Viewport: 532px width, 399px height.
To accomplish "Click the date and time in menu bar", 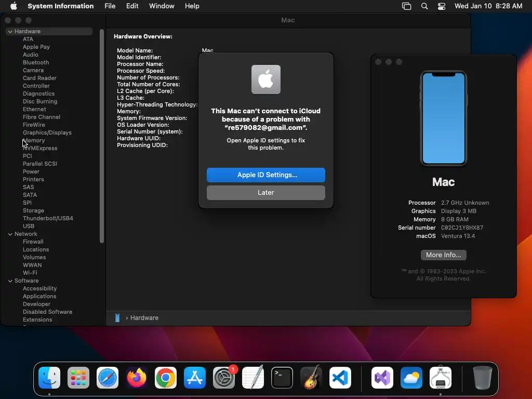I will pos(488,6).
